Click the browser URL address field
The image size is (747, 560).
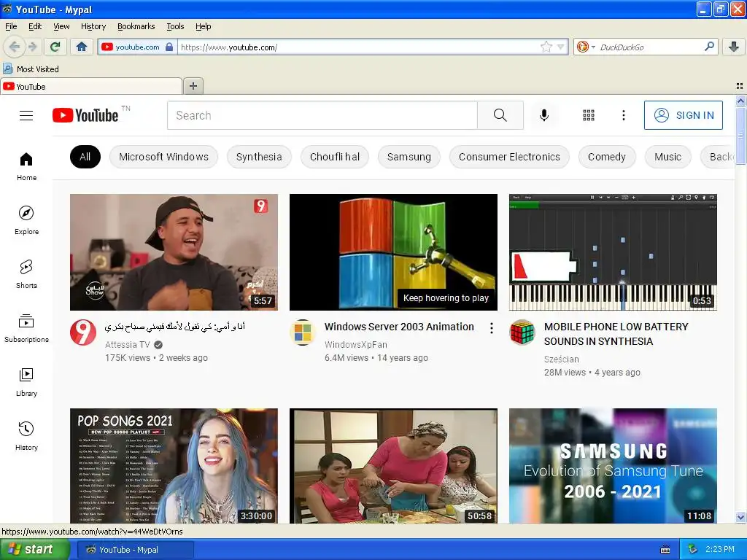pyautogui.click(x=358, y=47)
